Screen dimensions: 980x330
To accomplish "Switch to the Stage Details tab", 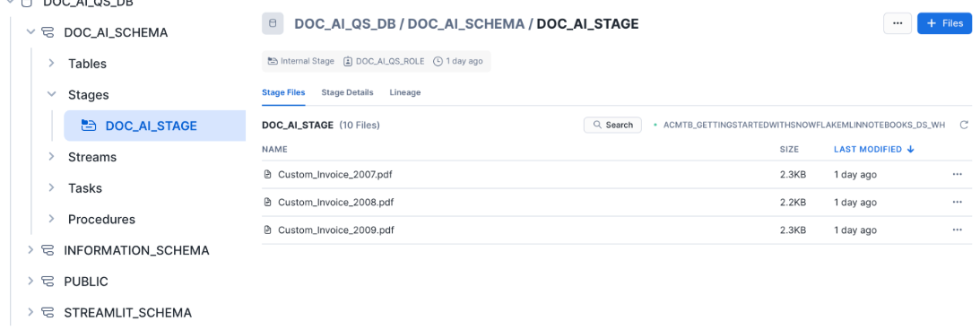I will 348,92.
